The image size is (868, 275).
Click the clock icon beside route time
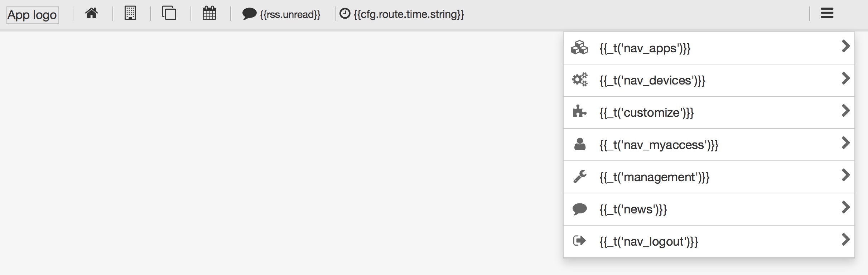[344, 14]
